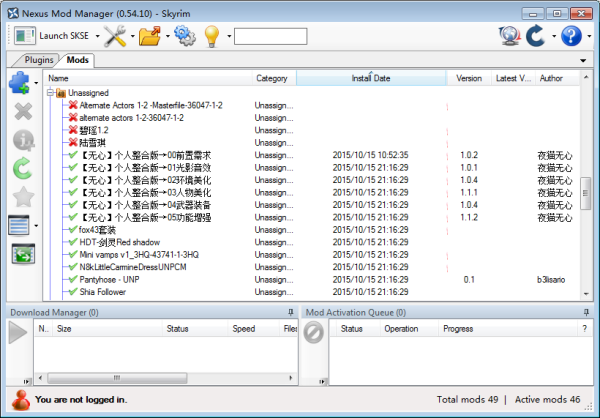Click the category view list icon
The image size is (600, 418).
19,225
